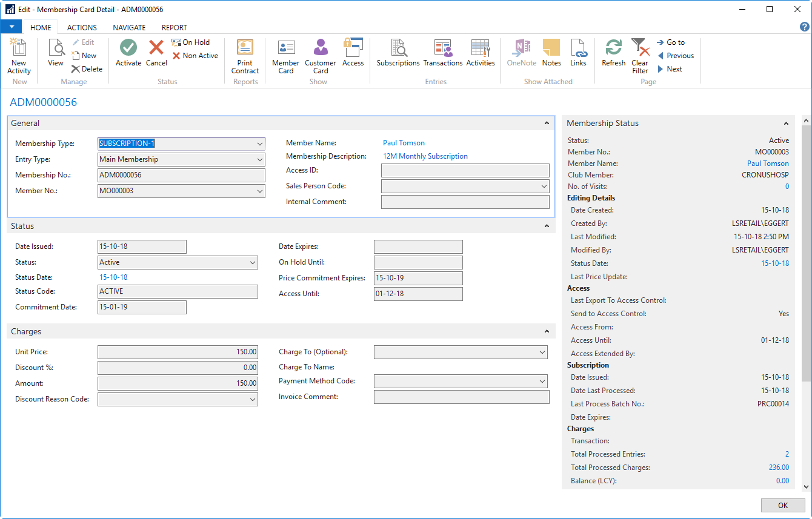Screen dimensions: 812x519
Task: Click the Activate checkmark icon
Action: (x=128, y=48)
